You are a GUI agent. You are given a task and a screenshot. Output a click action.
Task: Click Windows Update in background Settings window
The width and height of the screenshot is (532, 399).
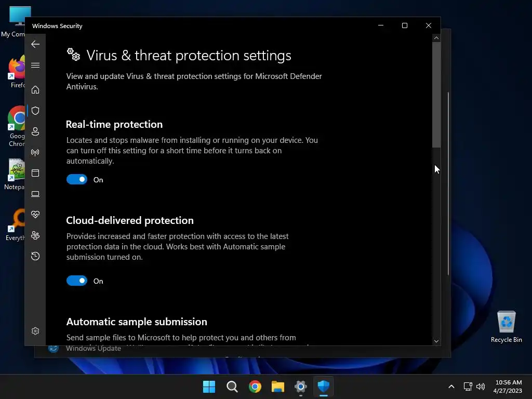point(94,349)
